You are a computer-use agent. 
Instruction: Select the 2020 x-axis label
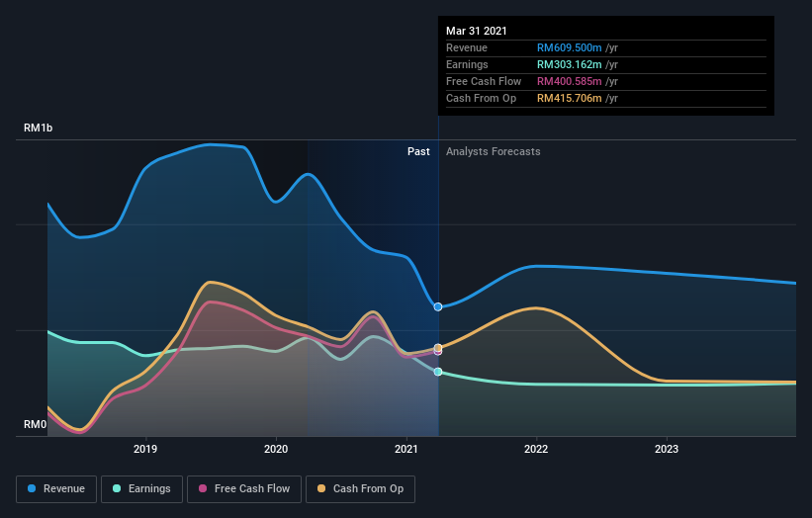click(x=276, y=449)
